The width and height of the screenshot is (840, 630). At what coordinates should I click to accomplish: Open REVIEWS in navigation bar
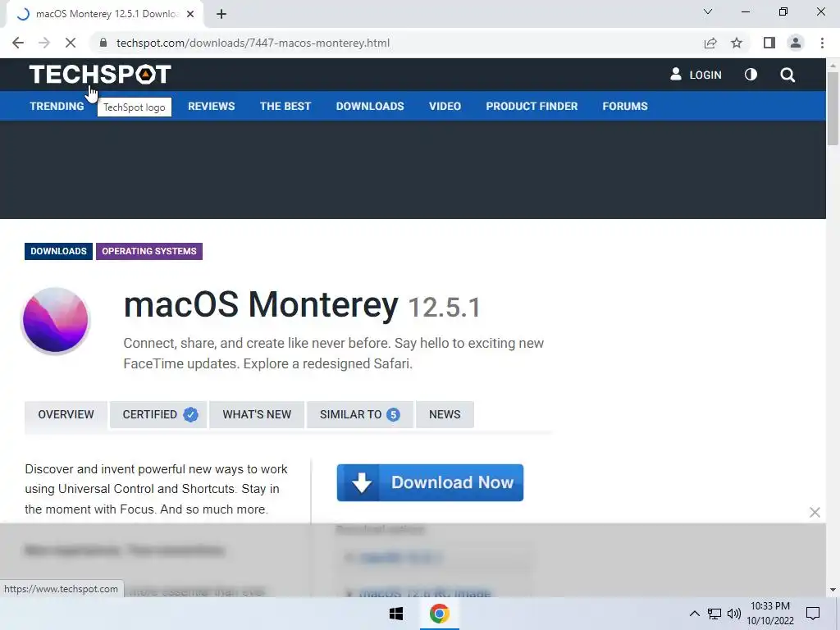pyautogui.click(x=211, y=106)
